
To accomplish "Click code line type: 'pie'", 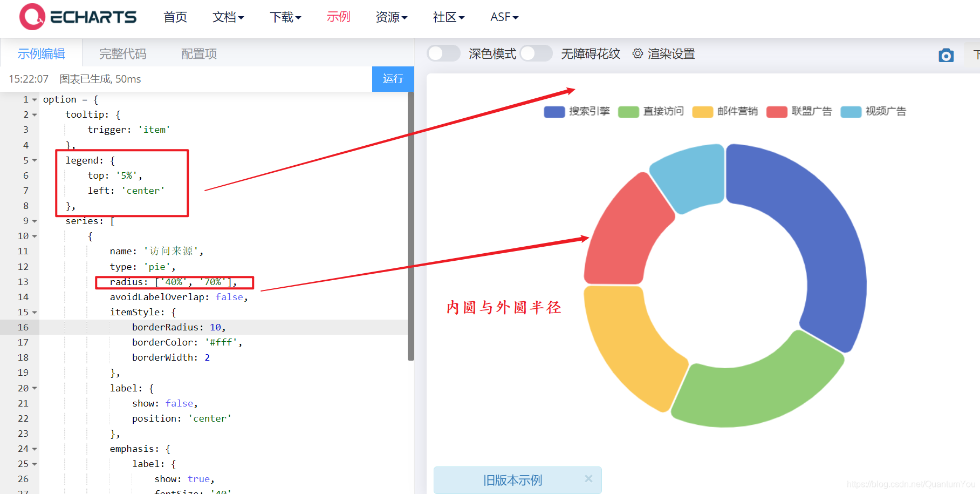I will [x=142, y=267].
